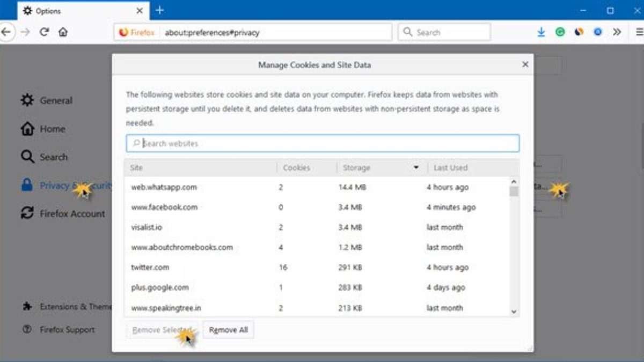Maximize the Firefox window

(610, 10)
